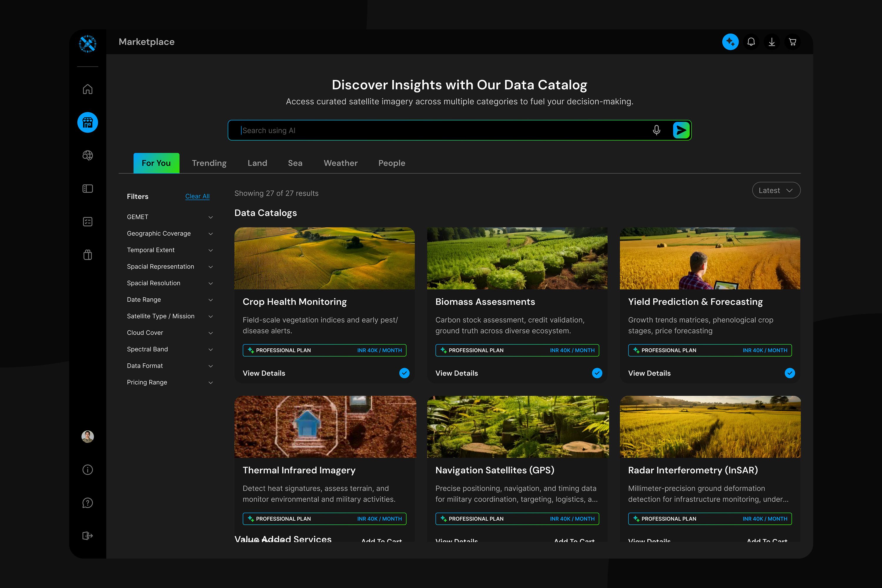Click the Clear All filters link
This screenshot has height=588, width=882.
[x=197, y=196]
